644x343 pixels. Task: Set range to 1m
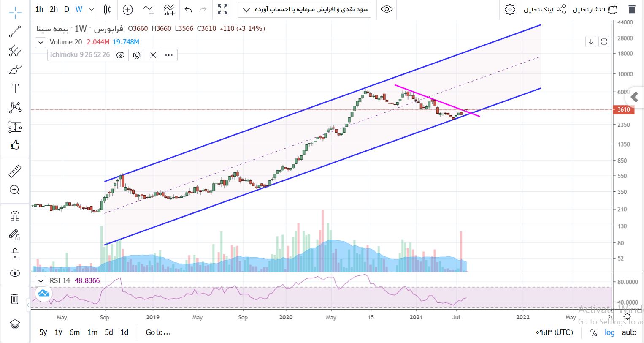click(92, 332)
